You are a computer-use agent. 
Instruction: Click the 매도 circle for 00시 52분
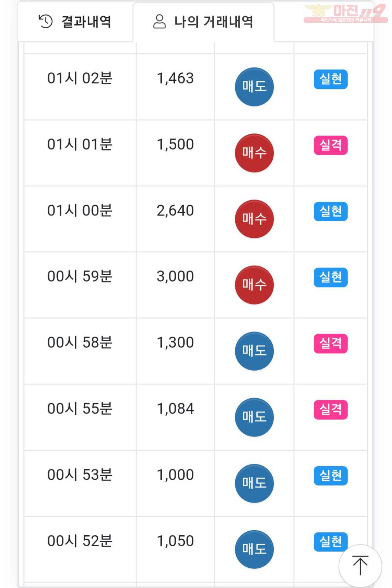point(254,549)
